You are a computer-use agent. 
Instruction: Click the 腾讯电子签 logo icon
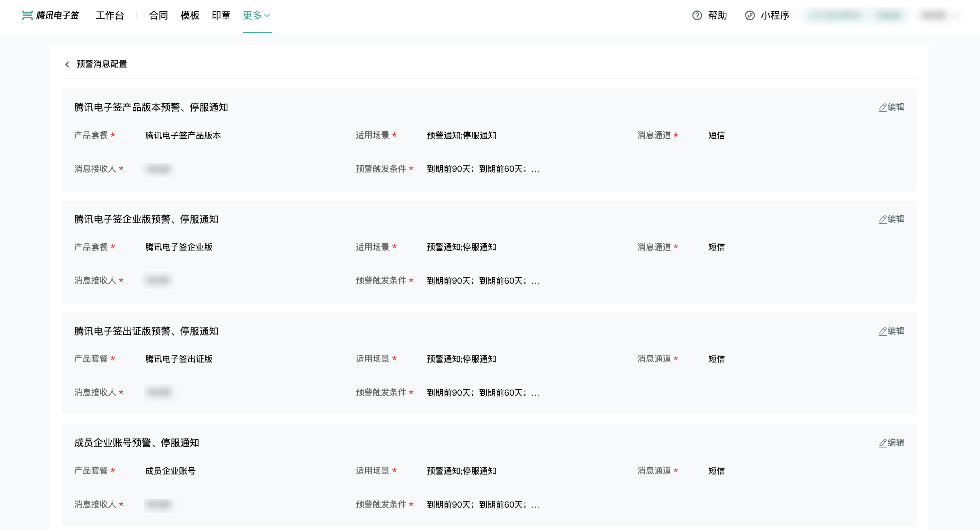[27, 15]
